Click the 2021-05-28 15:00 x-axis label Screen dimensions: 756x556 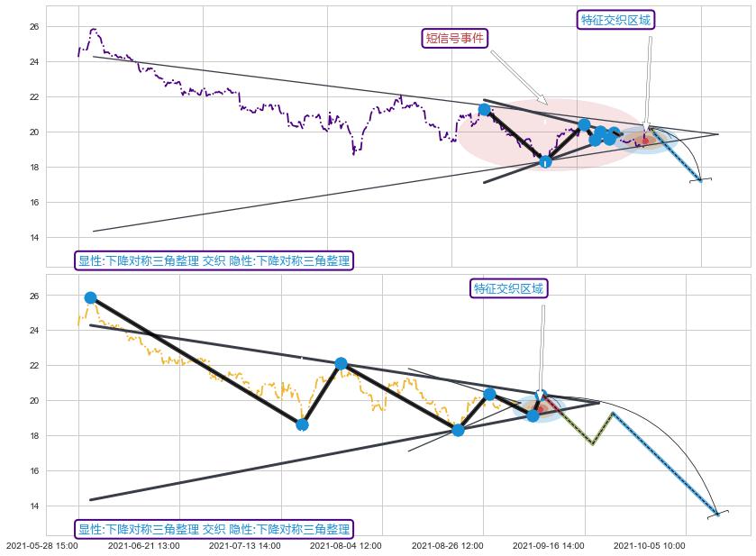pyautogui.click(x=42, y=545)
